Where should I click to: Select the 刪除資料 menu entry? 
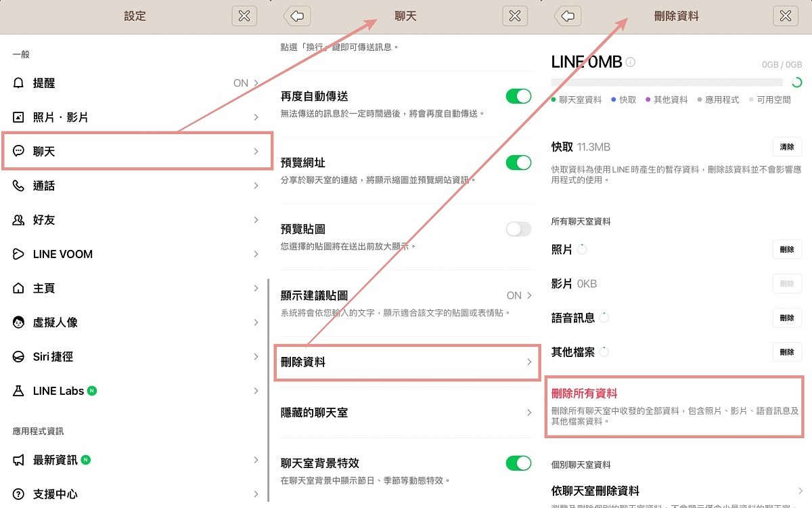(x=406, y=362)
